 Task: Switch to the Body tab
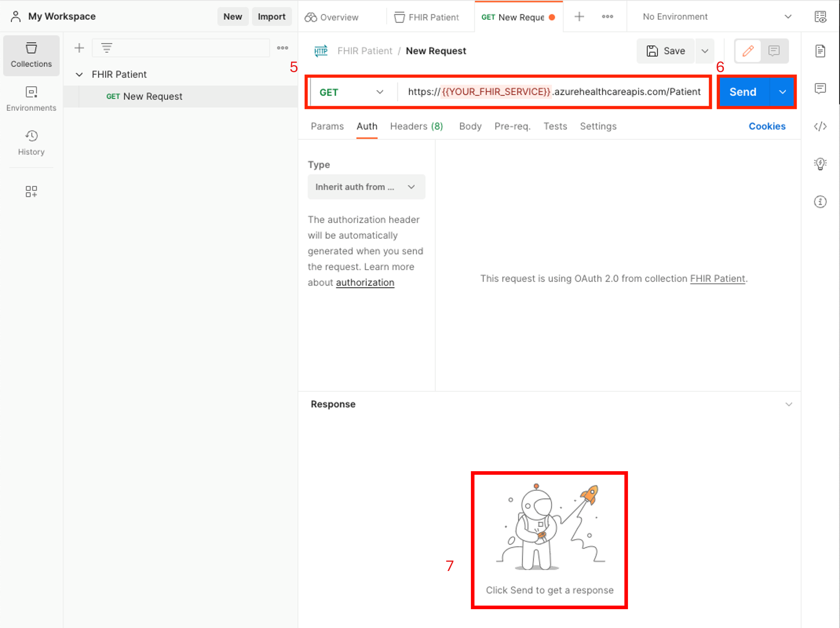pos(470,127)
